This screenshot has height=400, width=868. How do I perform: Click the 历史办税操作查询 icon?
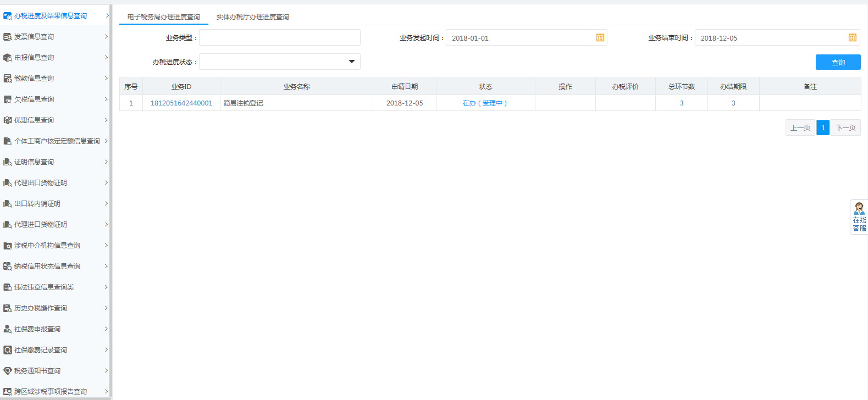[8, 308]
